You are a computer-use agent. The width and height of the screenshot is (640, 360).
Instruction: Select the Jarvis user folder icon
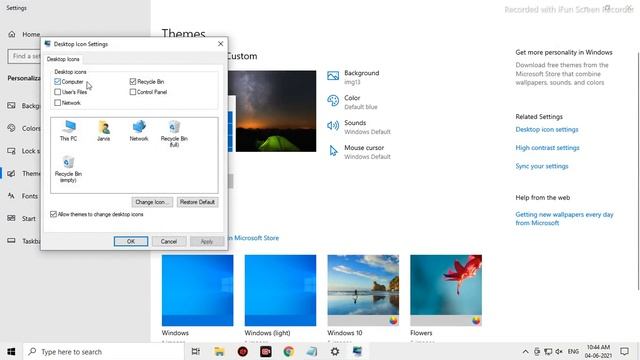pyautogui.click(x=104, y=131)
